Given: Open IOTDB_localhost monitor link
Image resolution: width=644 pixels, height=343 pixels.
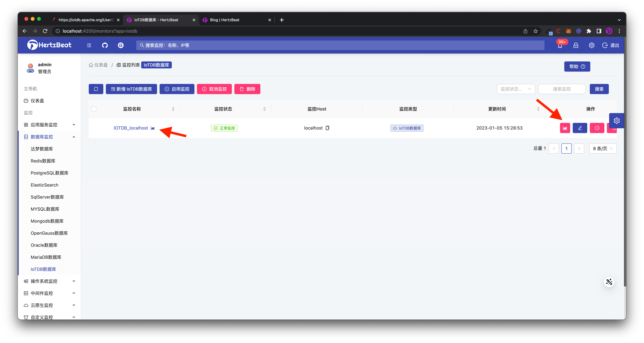Looking at the screenshot, I should [x=131, y=128].
